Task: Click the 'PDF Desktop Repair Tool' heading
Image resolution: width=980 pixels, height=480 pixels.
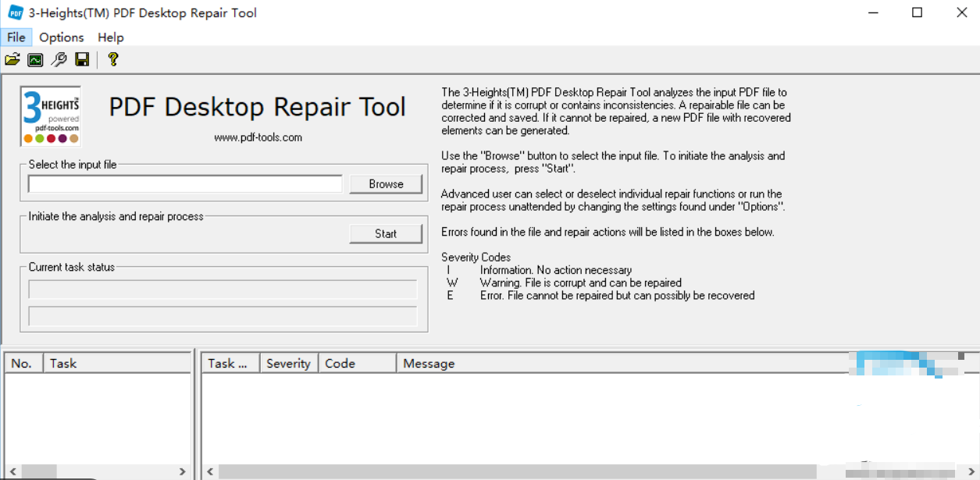Action: 257,107
